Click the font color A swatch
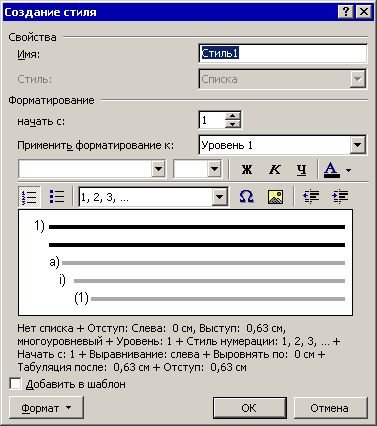The height and width of the screenshot is (426, 377). (x=332, y=170)
